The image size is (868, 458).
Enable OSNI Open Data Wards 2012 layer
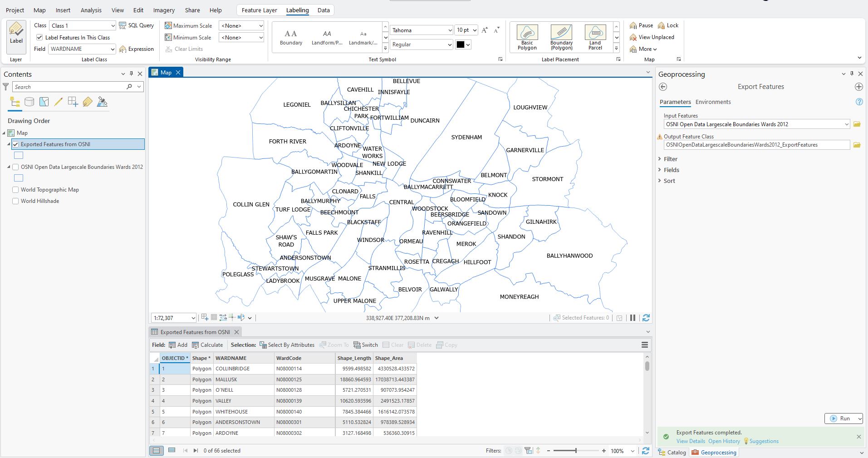[15, 167]
